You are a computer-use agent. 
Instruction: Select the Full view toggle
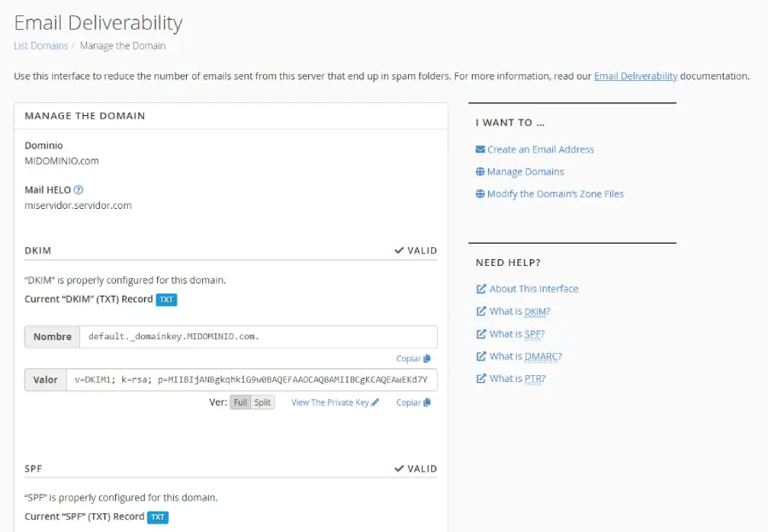tap(240, 402)
